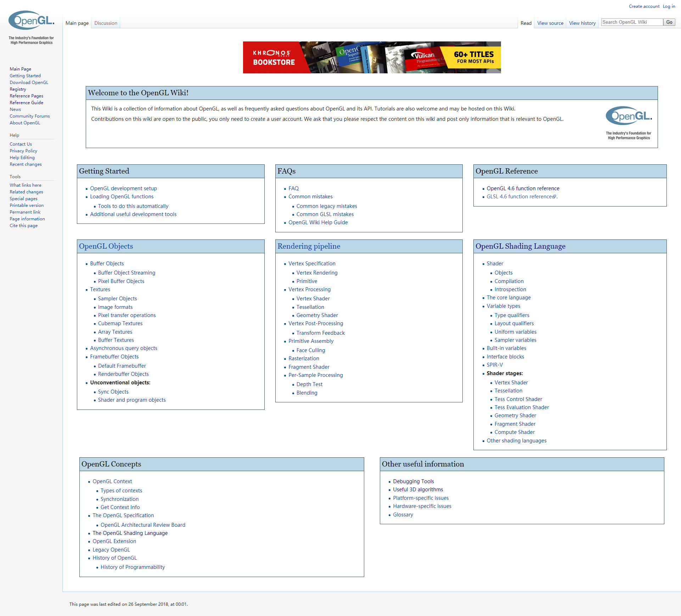Click the Khronos Bookstore banner
Screen dimensions: 681x616
[372, 57]
